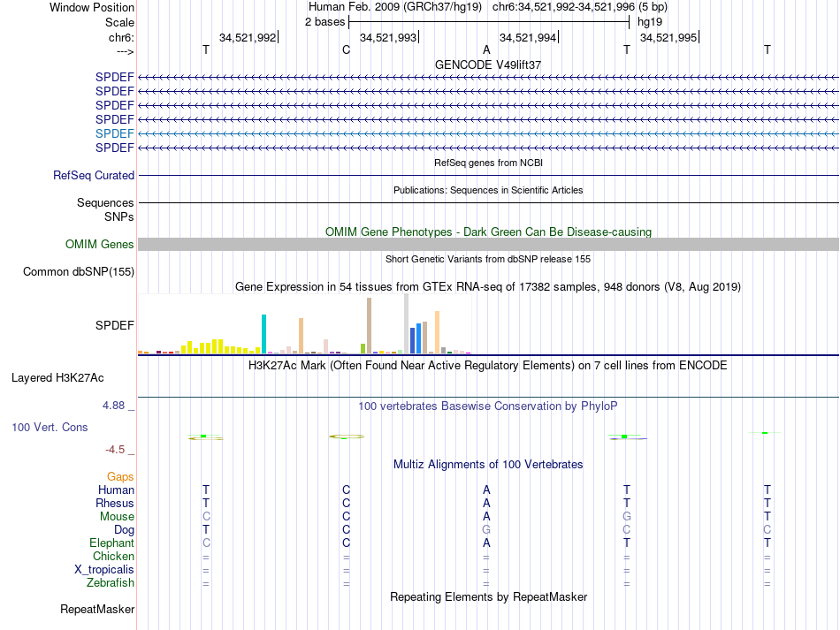Click the Chicken species label
This screenshot has height=630, width=840.
click(113, 556)
